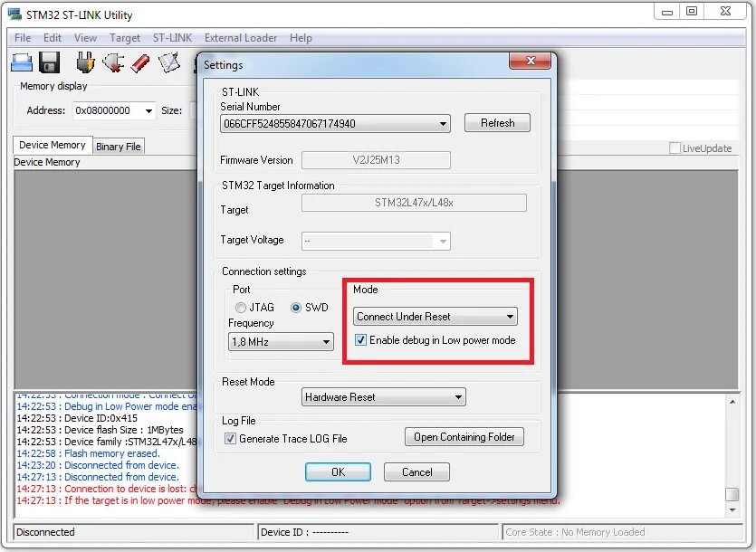756x552 pixels.
Task: Open the ST-LINK menu
Action: [x=172, y=38]
